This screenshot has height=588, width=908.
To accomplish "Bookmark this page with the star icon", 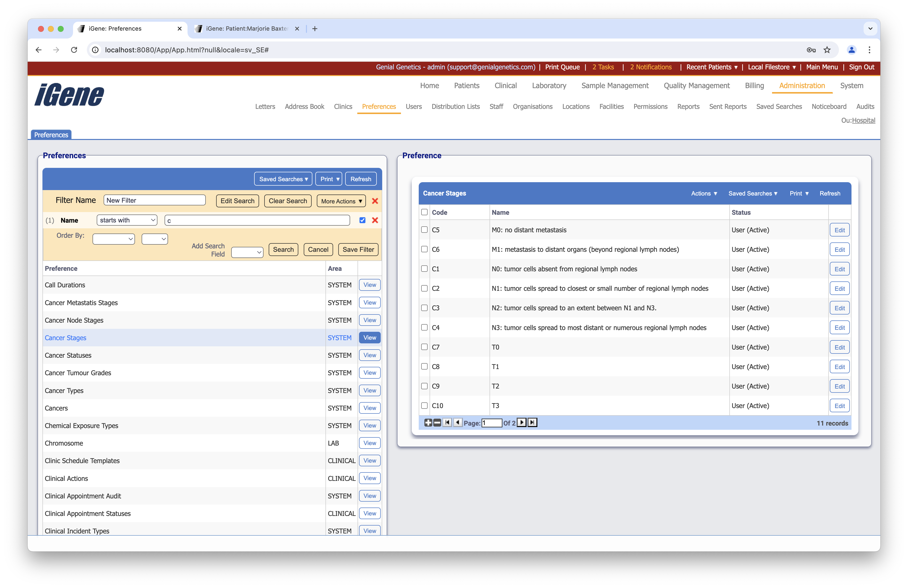I will click(x=827, y=50).
